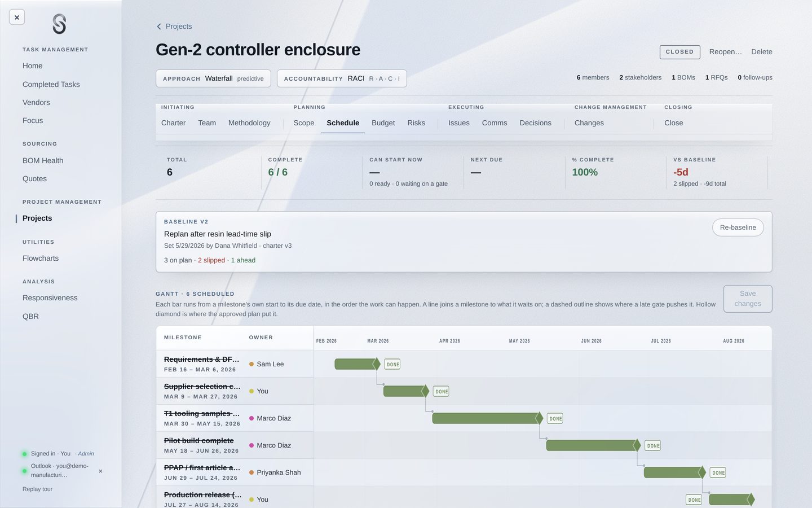Image resolution: width=812 pixels, height=508 pixels.
Task: Click '1 RFQs' count
Action: (x=716, y=77)
